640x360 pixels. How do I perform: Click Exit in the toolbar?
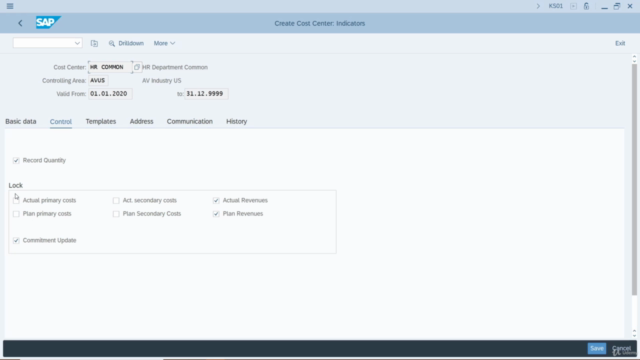click(x=620, y=43)
